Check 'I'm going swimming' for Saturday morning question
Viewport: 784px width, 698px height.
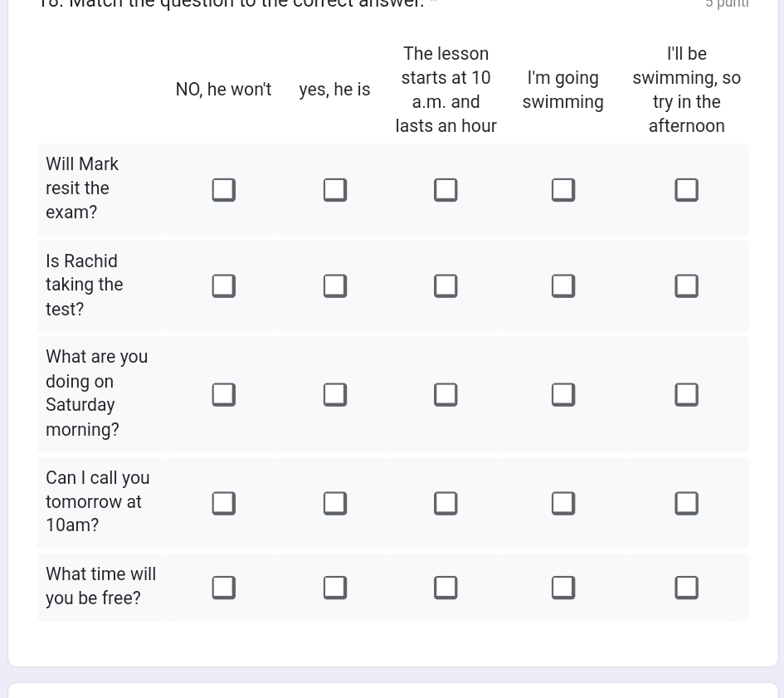click(x=563, y=395)
